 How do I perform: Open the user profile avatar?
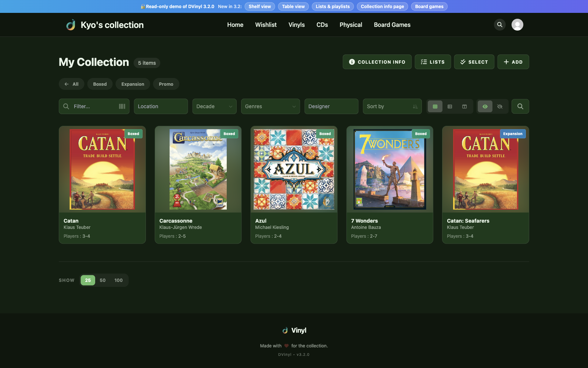[517, 25]
